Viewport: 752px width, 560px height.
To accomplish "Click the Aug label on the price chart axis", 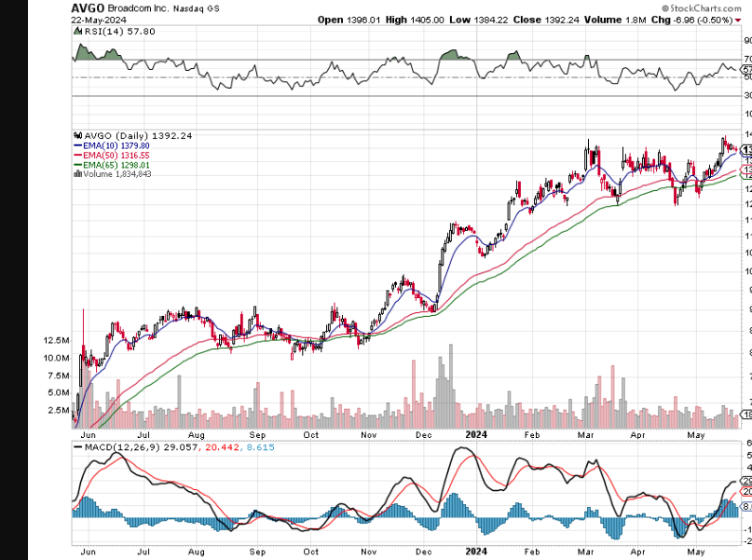I will click(x=196, y=435).
